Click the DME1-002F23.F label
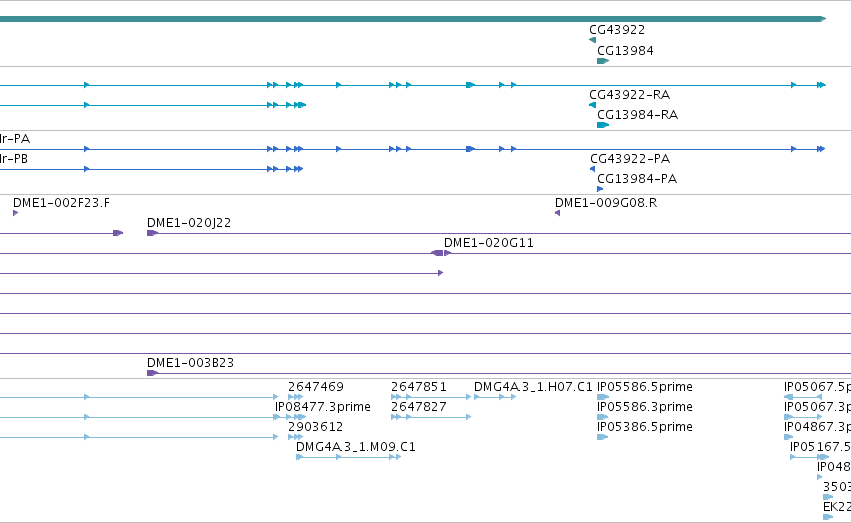The height and width of the screenshot is (523, 851). [61, 203]
